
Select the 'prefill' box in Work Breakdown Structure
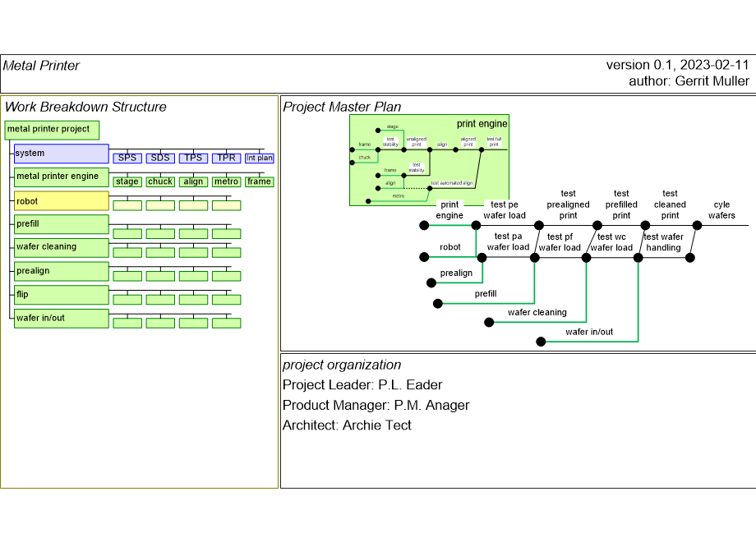[62, 224]
